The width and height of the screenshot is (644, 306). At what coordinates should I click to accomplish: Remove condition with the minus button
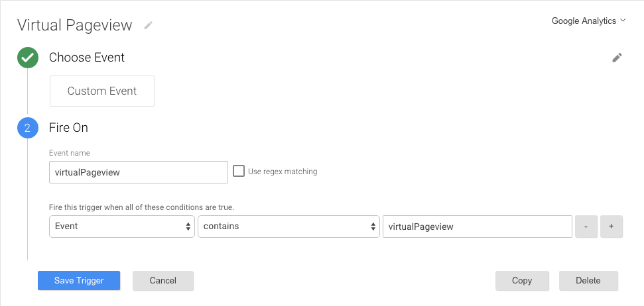[x=586, y=227]
